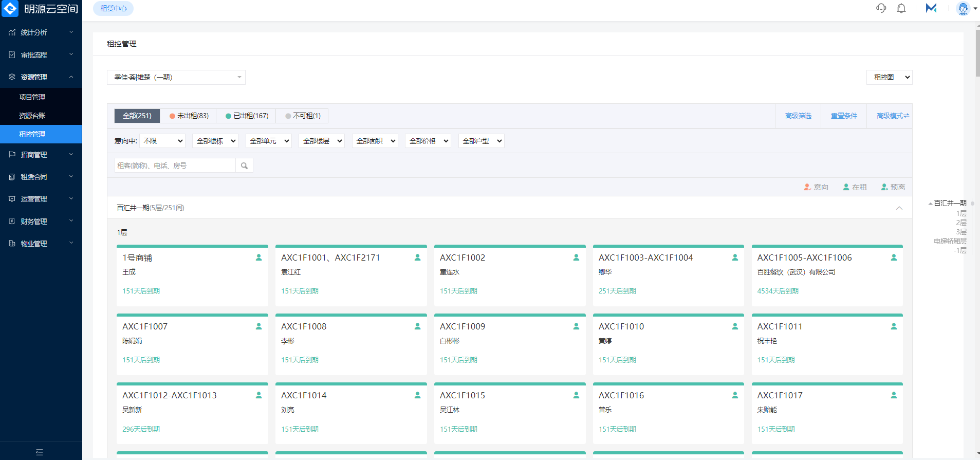This screenshot has height=460, width=980.
Task: Click the vertical page scrollbar
Action: [x=977, y=53]
